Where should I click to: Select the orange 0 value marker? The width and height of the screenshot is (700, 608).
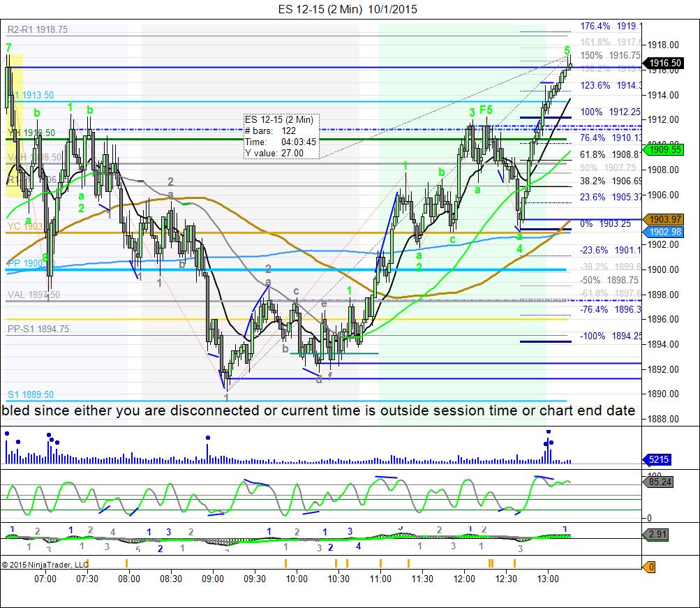click(x=650, y=567)
